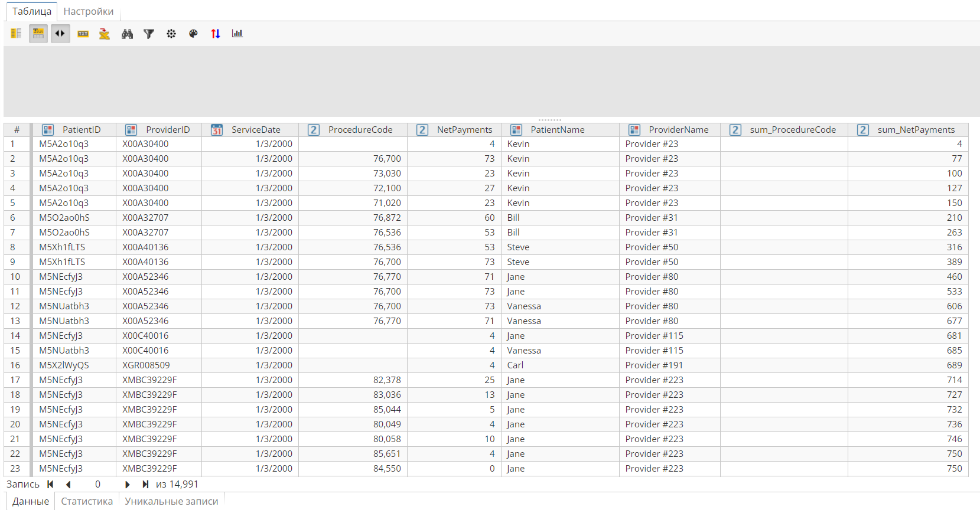Click the ProviderName string type icon
Image resolution: width=980 pixels, height=510 pixels.
tap(634, 130)
